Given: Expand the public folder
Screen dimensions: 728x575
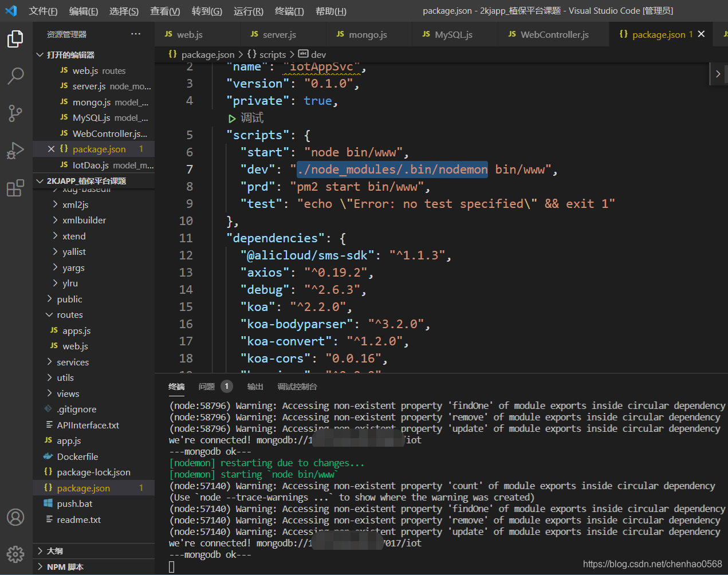Looking at the screenshot, I should (69, 299).
